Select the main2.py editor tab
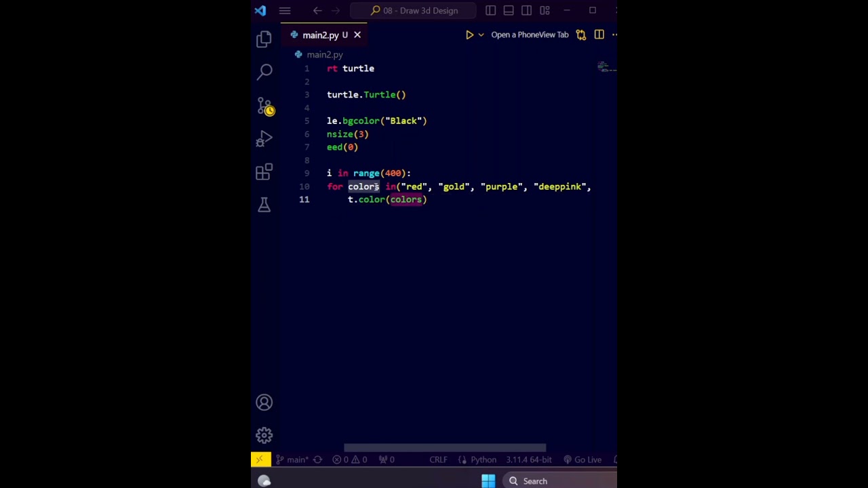Screen dimensions: 868x488 click(x=324, y=35)
